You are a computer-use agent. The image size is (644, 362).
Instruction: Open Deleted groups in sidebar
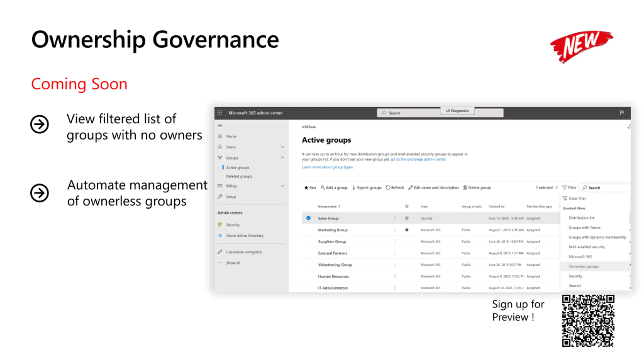tap(239, 176)
